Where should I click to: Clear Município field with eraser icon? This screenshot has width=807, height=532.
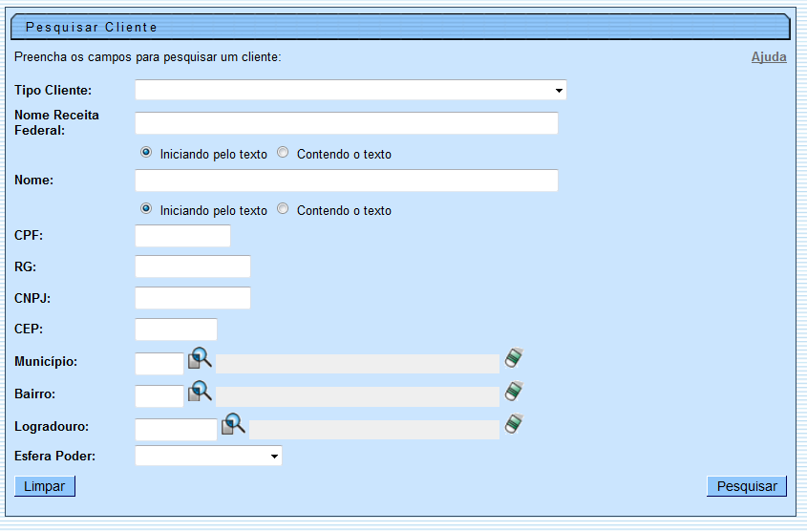click(x=514, y=358)
